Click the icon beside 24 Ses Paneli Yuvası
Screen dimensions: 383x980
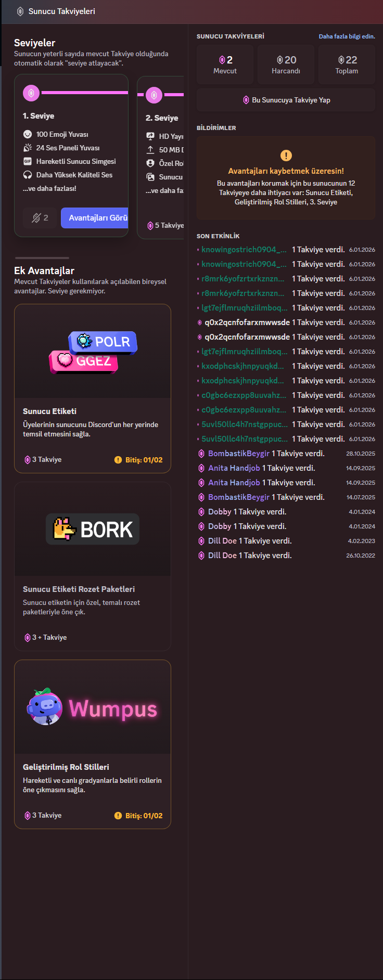28,148
